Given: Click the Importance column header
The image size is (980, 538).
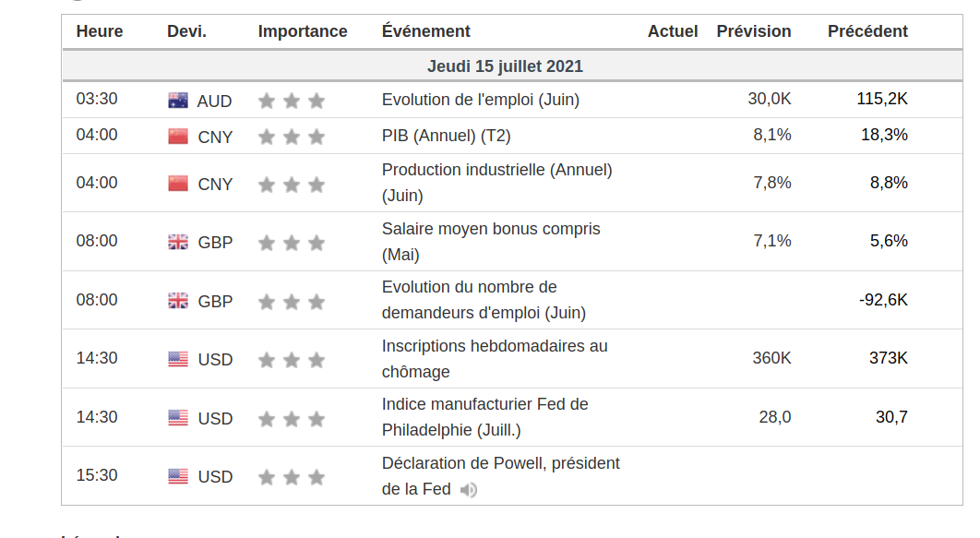Looking at the screenshot, I should [x=303, y=31].
